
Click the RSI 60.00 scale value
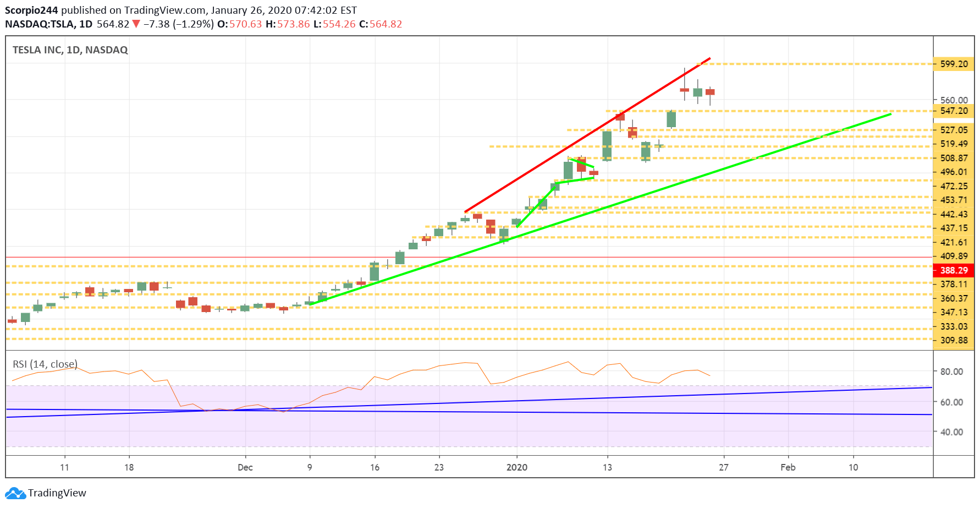(951, 402)
